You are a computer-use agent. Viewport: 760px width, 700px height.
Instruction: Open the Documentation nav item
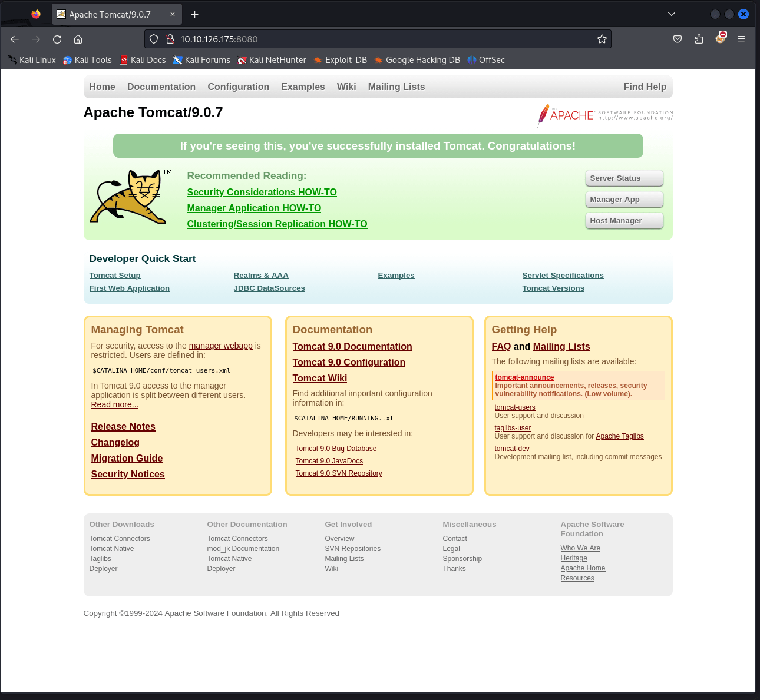tap(161, 87)
